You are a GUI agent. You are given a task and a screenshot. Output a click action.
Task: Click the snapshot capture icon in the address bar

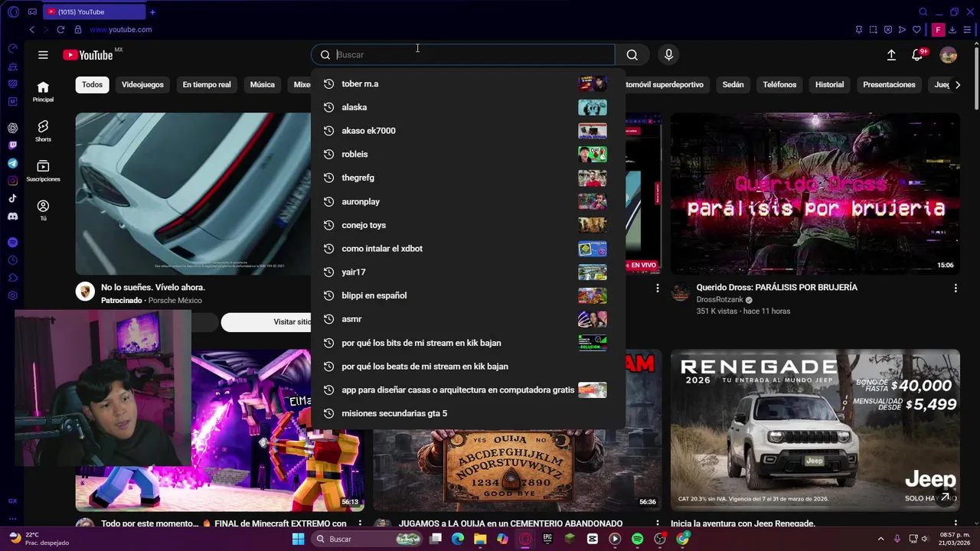[x=873, y=30]
